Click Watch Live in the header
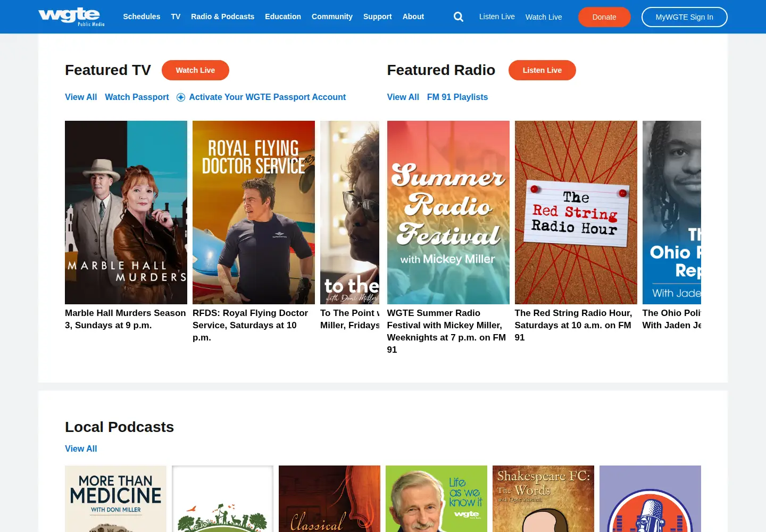Image resolution: width=766 pixels, height=532 pixels. (x=544, y=17)
